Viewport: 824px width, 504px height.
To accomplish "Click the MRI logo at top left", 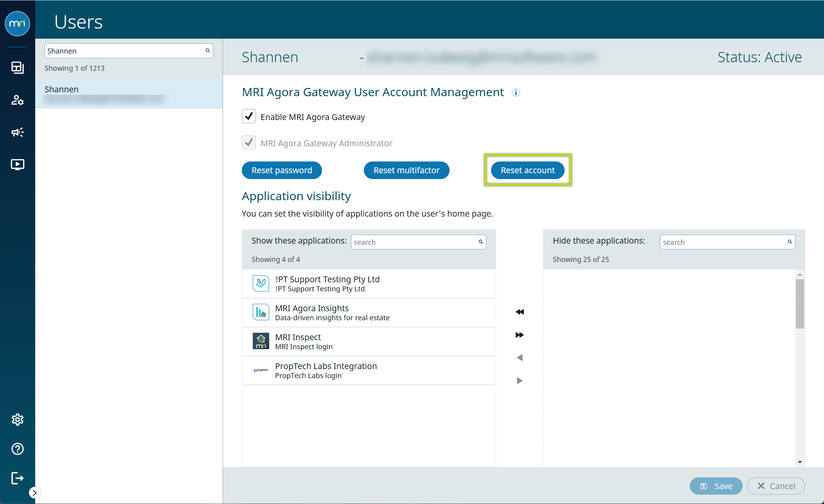I will coord(17,23).
